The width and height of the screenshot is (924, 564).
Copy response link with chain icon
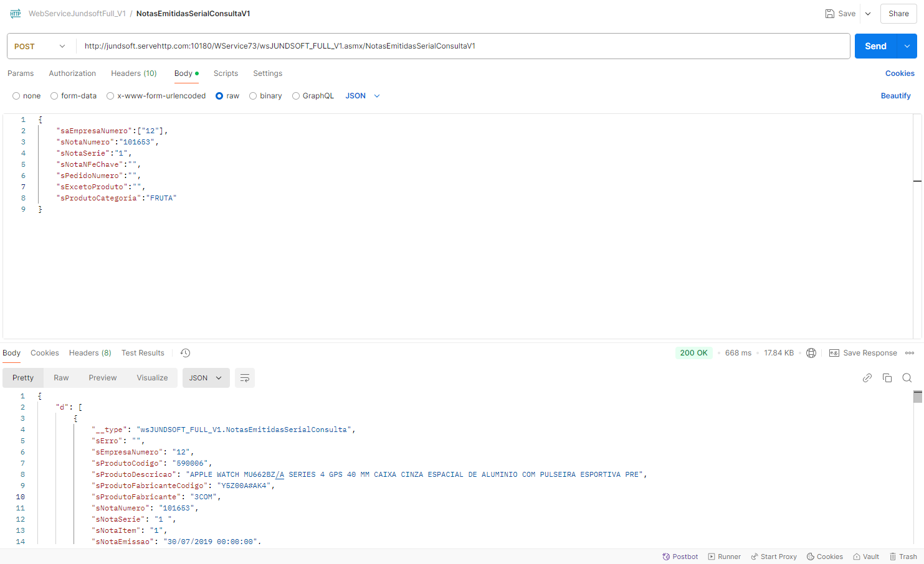tap(867, 378)
